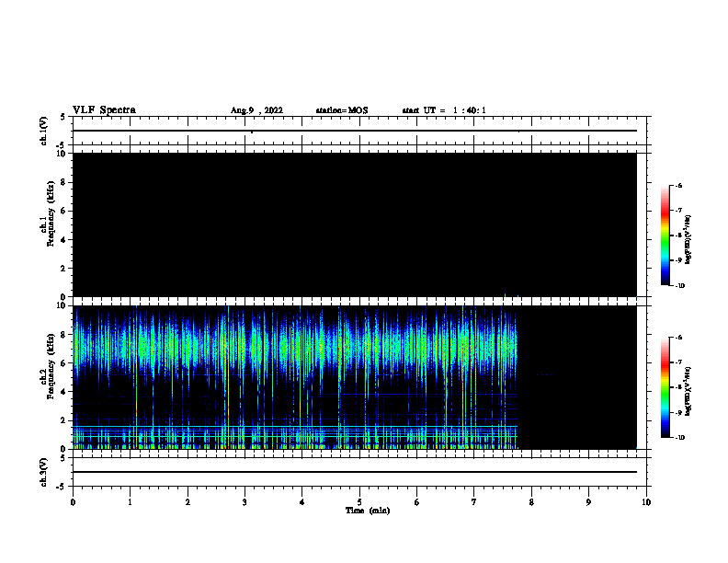Click the time axis tick label "2"
Viewport: 728px width, 563px height.
(x=188, y=502)
